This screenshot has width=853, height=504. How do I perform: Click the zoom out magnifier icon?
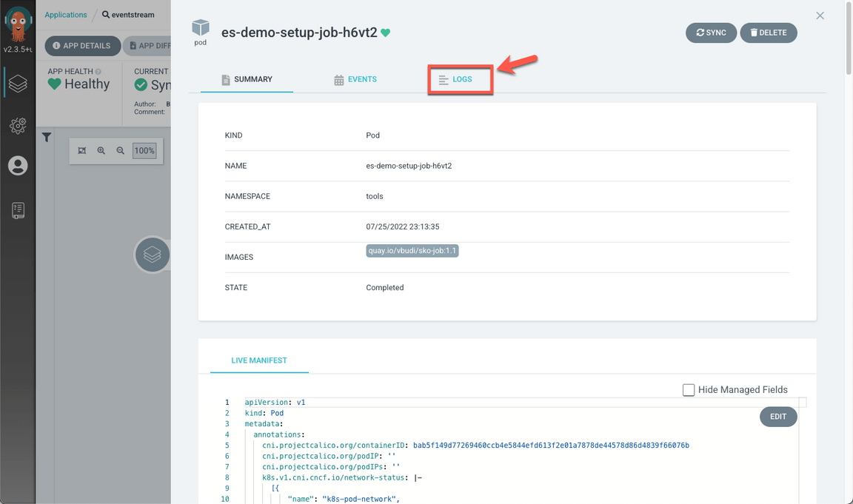click(x=120, y=151)
